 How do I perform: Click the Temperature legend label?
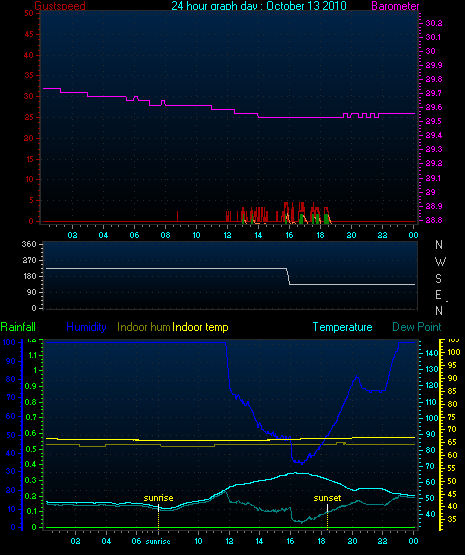(342, 327)
